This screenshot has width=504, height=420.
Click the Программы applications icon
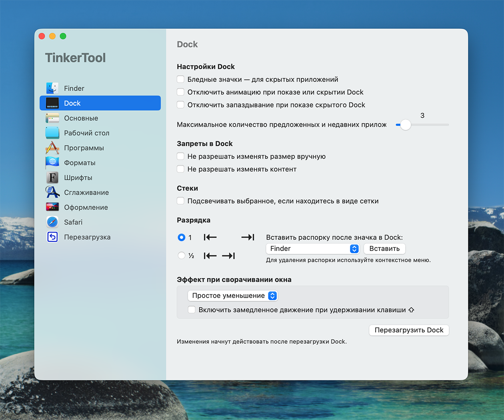click(52, 148)
